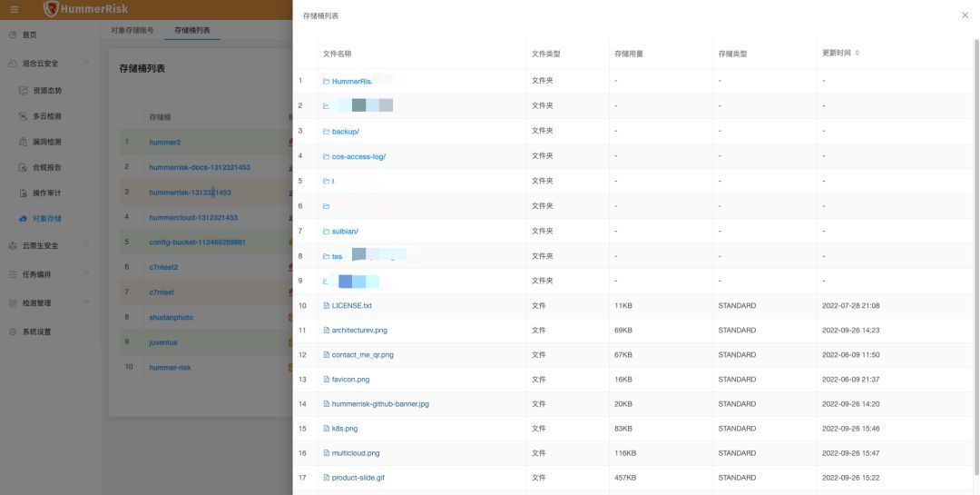Click the file icon beside LICENSE.txt
This screenshot has width=980, height=495.
click(x=326, y=306)
